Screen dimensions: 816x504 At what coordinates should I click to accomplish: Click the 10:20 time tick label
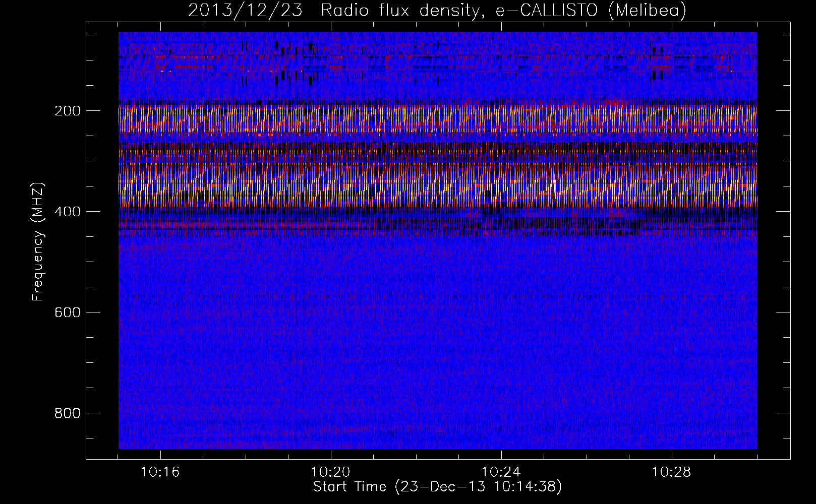click(331, 472)
